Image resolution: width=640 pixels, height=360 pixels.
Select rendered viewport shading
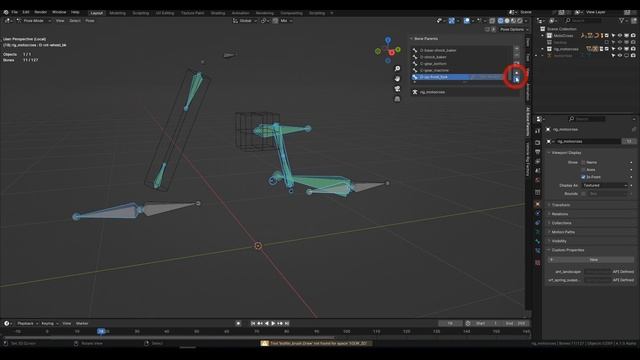(x=520, y=20)
